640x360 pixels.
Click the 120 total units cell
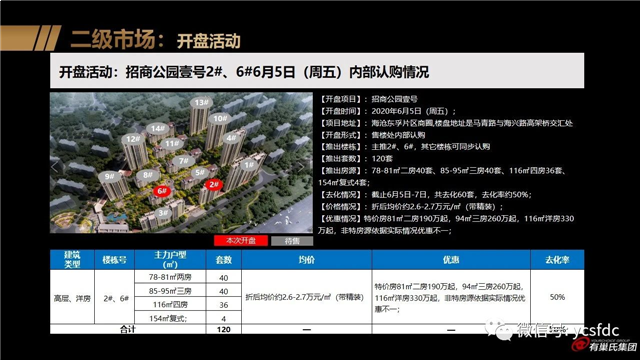click(224, 329)
